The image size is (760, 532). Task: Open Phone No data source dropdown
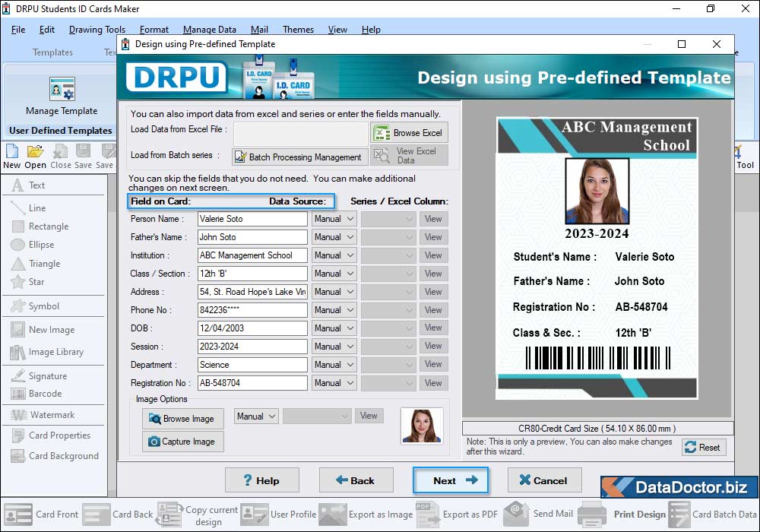pyautogui.click(x=334, y=310)
